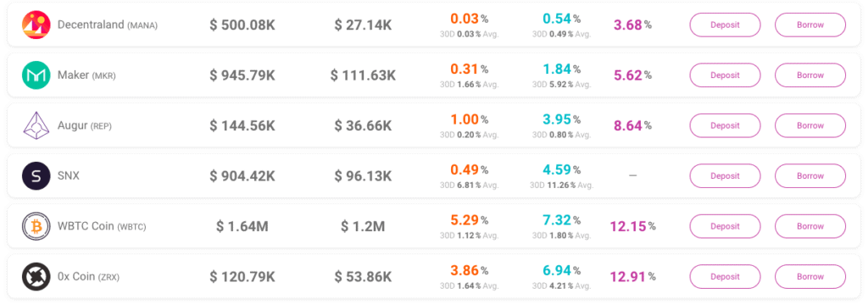Deposit into 0x Coin (ZRX)

click(726, 277)
